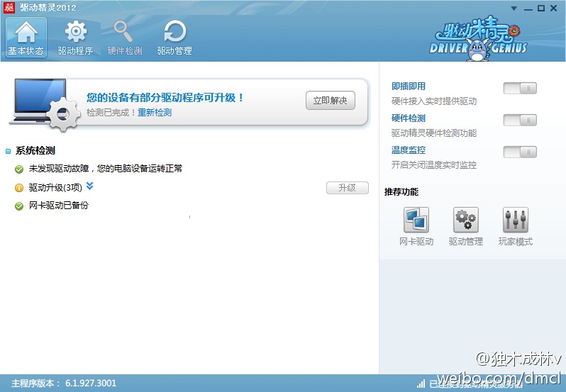This screenshot has height=392, width=566.
Task: Expand the 驱动升级(3项) chevron
Action: (x=90, y=186)
